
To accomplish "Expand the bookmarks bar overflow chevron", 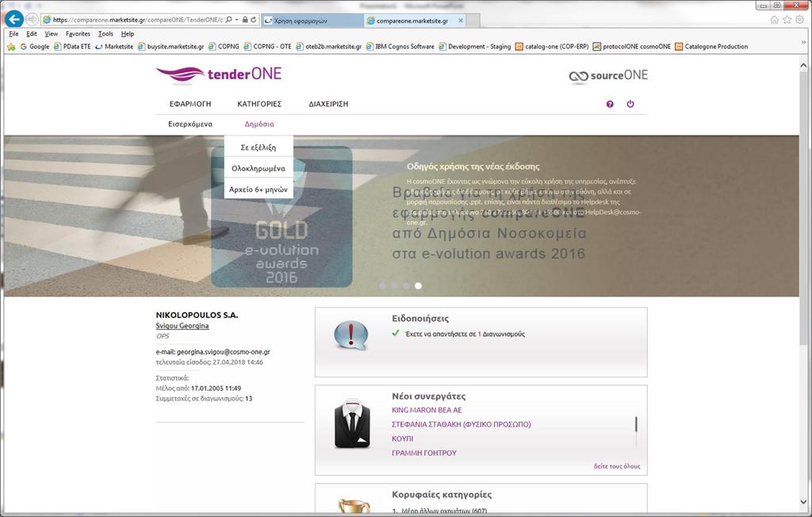I will tap(804, 42).
